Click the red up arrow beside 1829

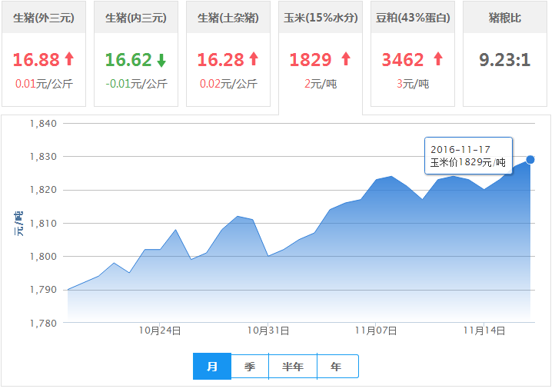(346, 59)
